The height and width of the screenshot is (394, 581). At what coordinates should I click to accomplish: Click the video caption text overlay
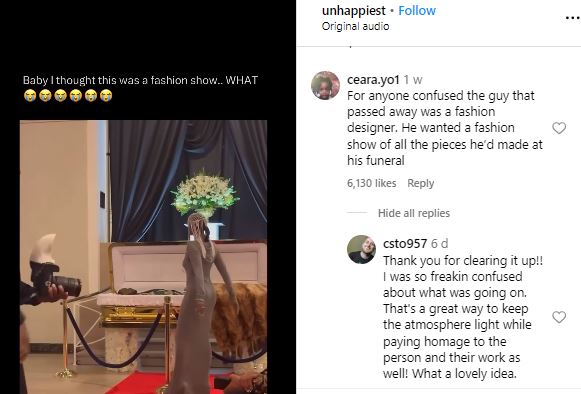pyautogui.click(x=140, y=80)
